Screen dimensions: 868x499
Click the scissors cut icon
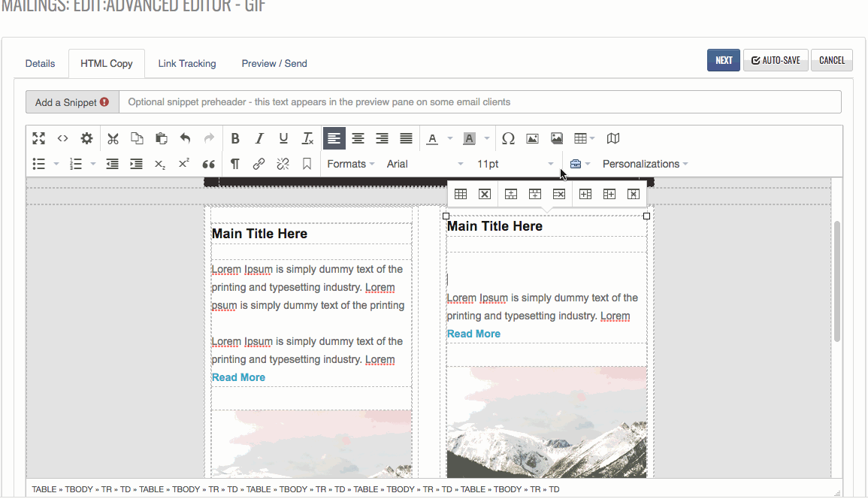coord(113,138)
